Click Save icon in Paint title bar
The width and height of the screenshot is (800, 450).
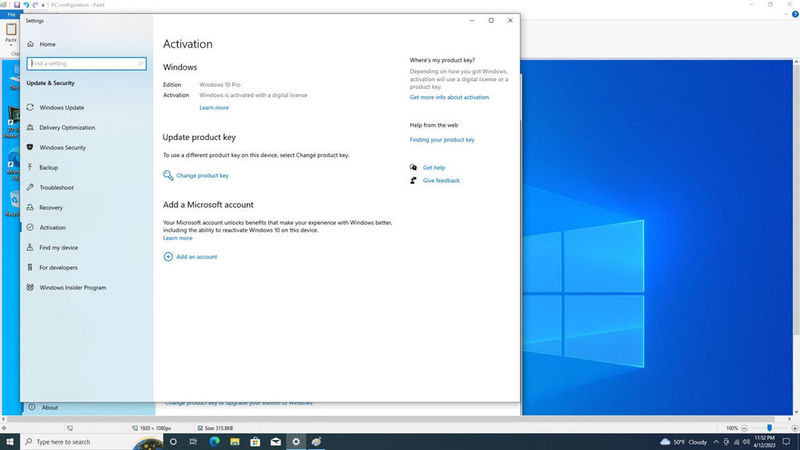(x=17, y=5)
